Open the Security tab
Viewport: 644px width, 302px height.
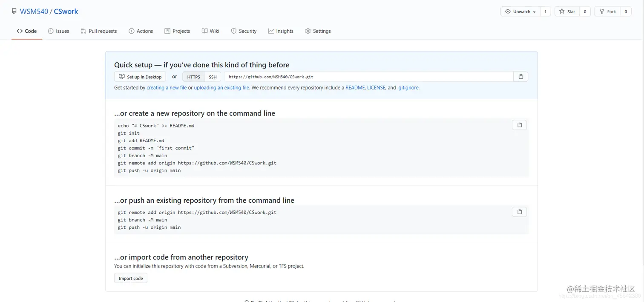click(244, 31)
